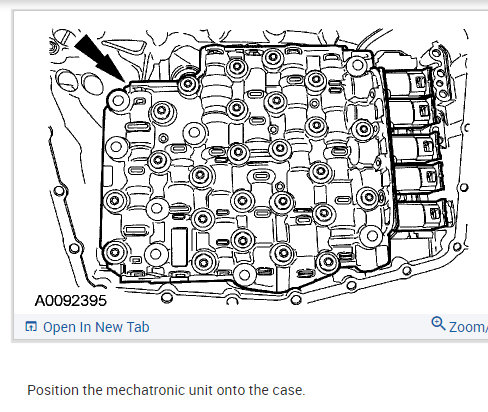Click the word case in the instruction sentence

(x=288, y=390)
